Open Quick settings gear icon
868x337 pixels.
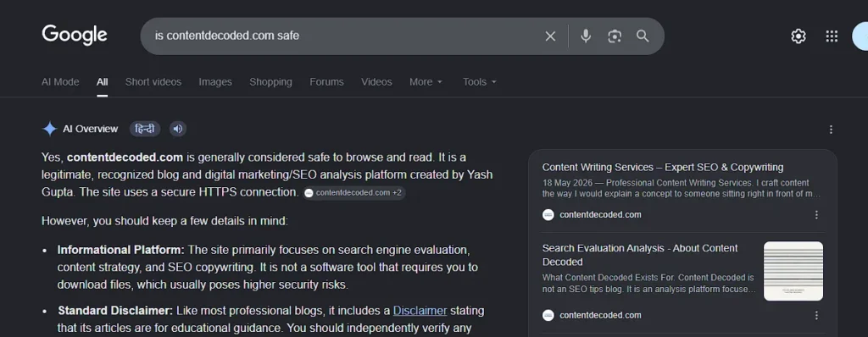click(798, 36)
